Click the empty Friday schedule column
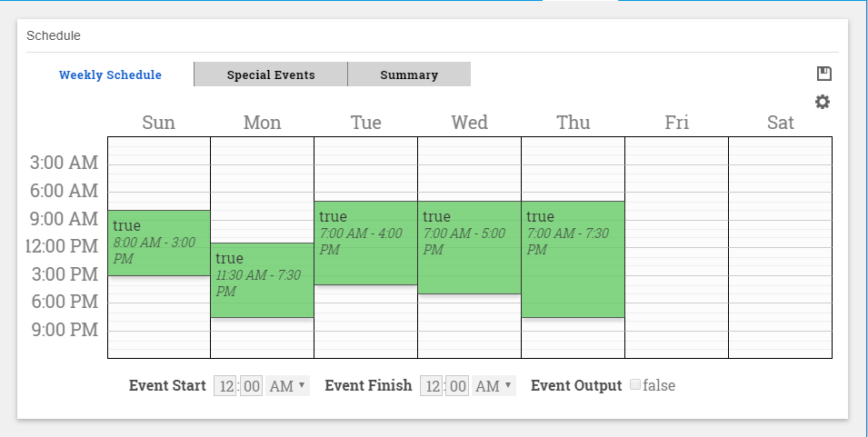The height and width of the screenshot is (437, 868). 676,247
